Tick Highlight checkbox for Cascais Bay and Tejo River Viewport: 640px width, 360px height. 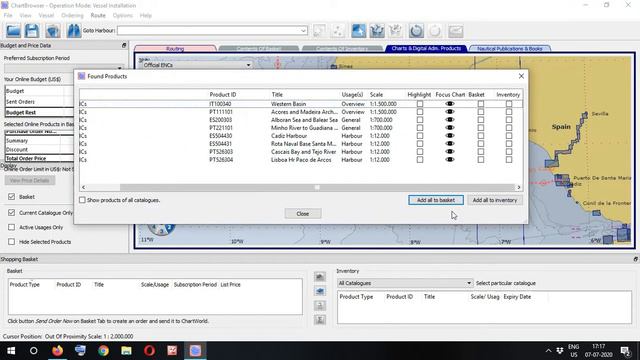pos(420,151)
